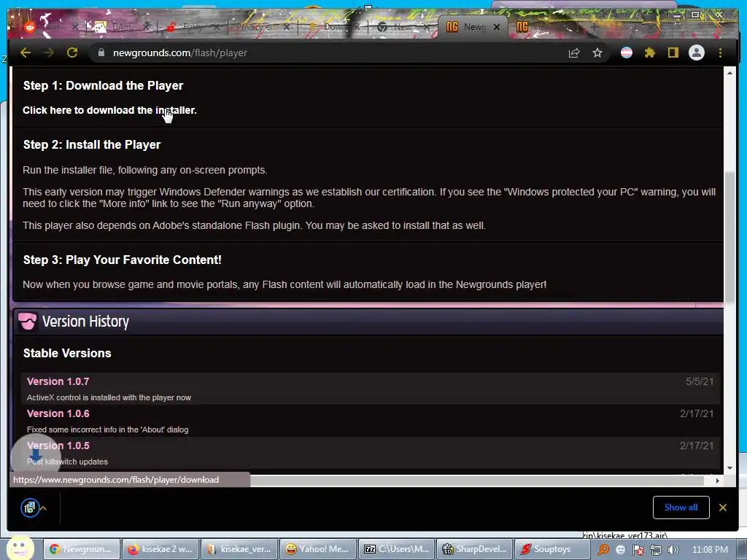This screenshot has width=747, height=560.
Task: Reload the Newgrounds page
Action: tap(72, 52)
